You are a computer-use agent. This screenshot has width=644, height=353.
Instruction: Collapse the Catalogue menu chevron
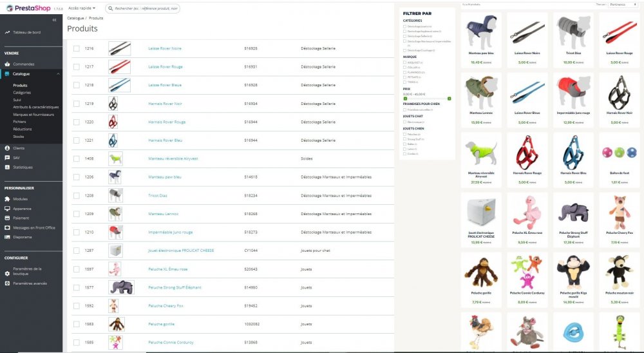point(58,74)
